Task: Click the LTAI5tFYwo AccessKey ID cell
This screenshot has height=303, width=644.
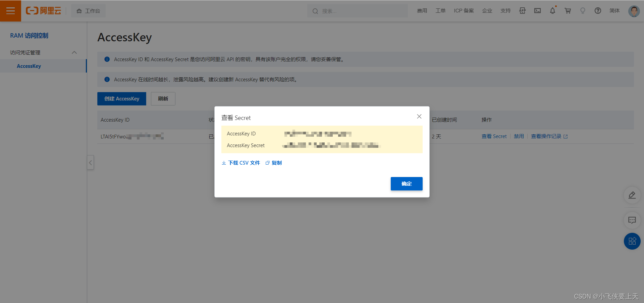Action: (x=132, y=136)
